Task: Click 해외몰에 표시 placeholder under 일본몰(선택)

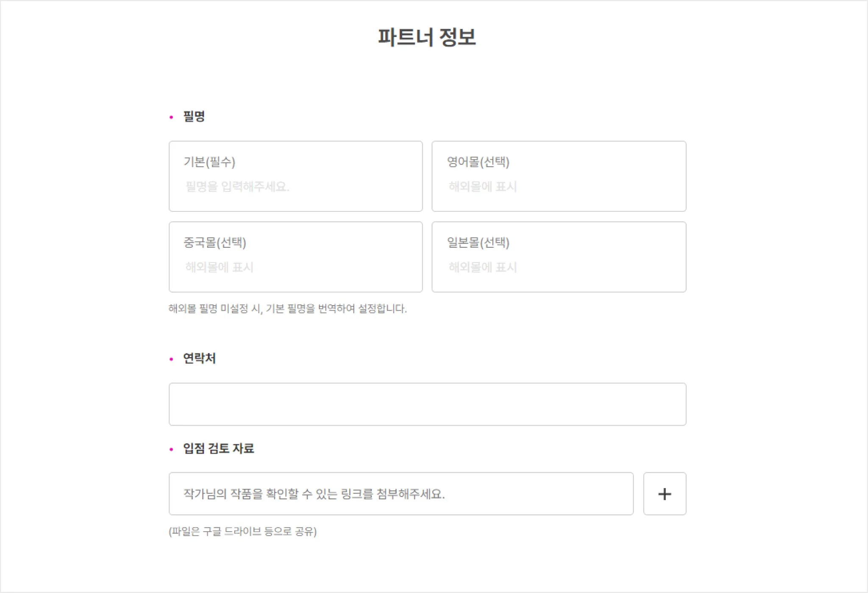Action: coord(482,267)
